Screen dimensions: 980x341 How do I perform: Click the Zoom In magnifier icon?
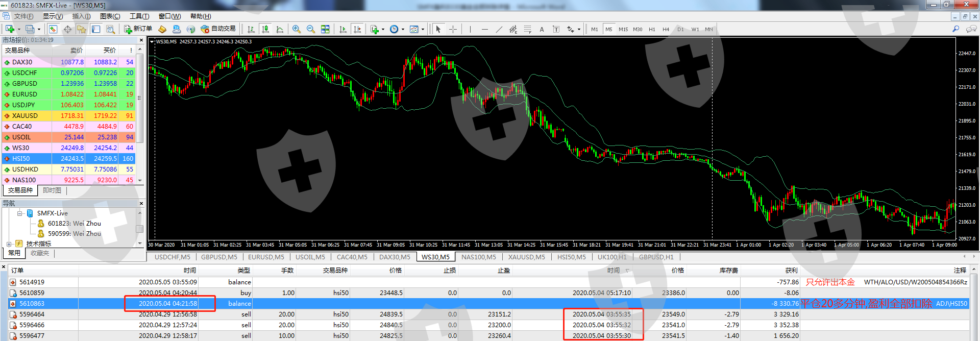[x=297, y=29]
